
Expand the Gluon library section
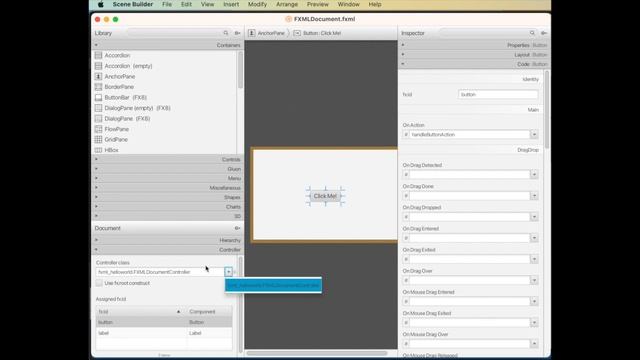pyautogui.click(x=167, y=169)
